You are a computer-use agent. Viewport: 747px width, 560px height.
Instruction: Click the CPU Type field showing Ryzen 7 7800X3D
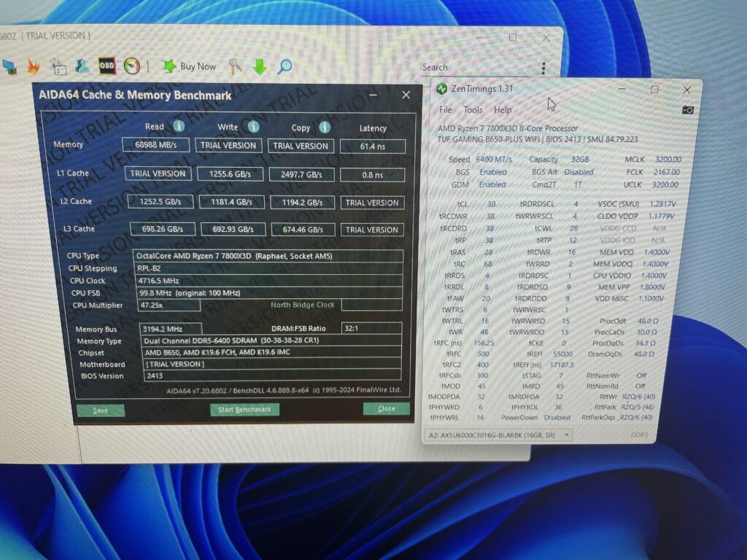[268, 256]
